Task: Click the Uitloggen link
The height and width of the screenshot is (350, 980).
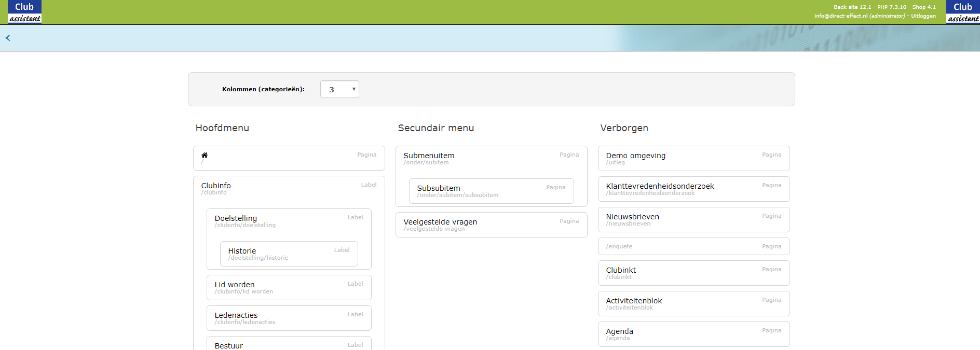Action: click(923, 16)
